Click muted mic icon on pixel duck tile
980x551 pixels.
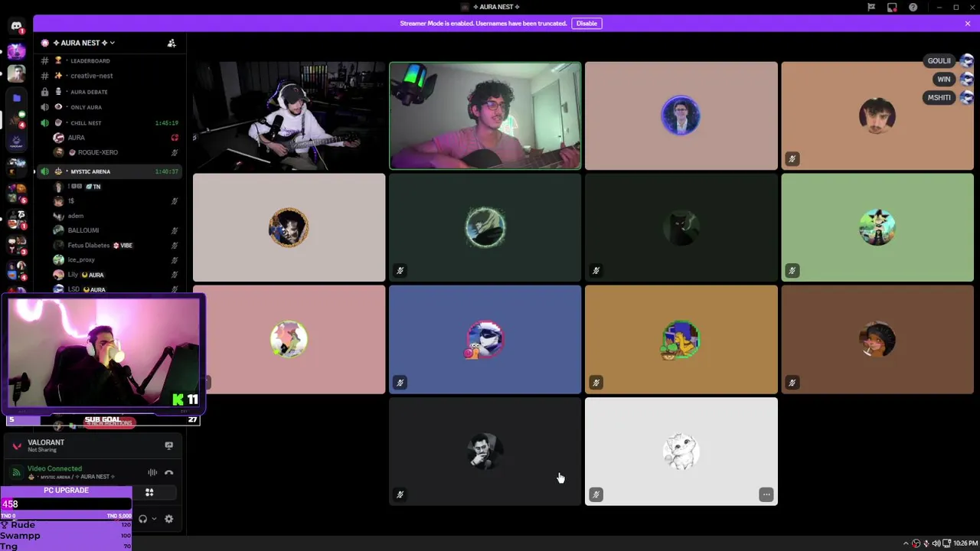[596, 383]
